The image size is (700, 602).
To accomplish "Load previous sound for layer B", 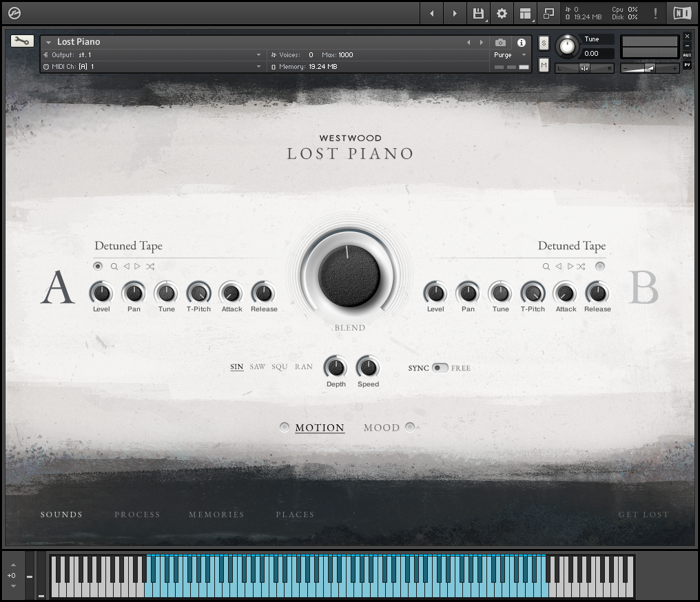I will (x=559, y=267).
